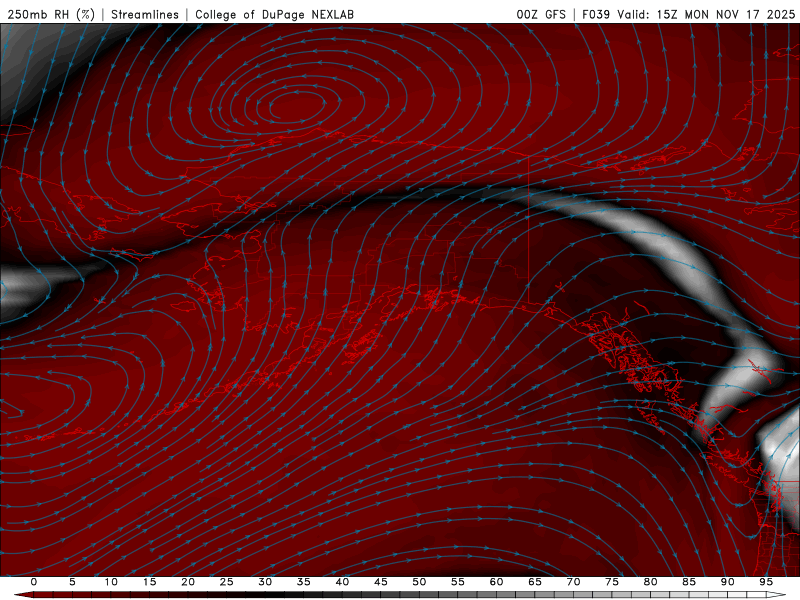Click the 65 value on the colorbar scale
Screen dimensions: 800x600
(535, 582)
